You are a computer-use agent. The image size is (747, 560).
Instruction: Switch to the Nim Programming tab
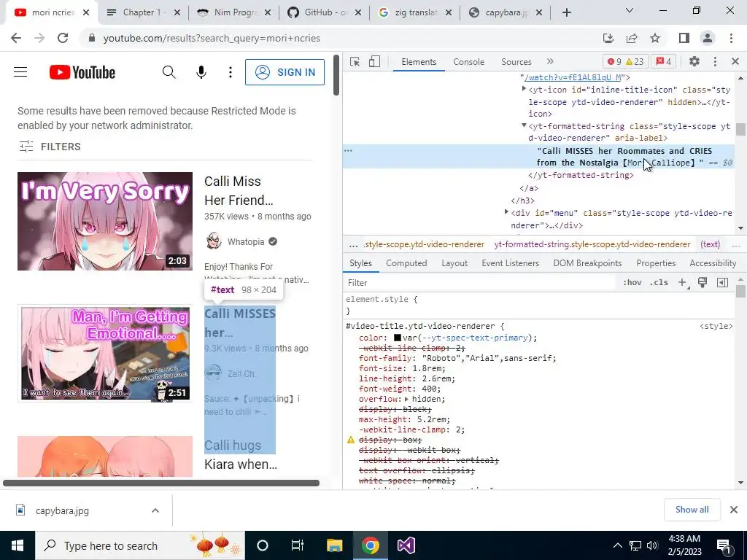(234, 12)
